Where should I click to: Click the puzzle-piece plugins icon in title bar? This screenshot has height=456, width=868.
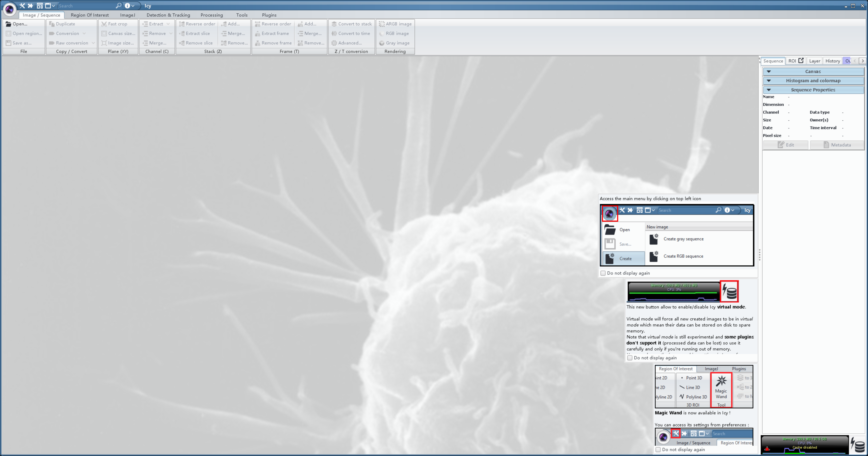[30, 6]
